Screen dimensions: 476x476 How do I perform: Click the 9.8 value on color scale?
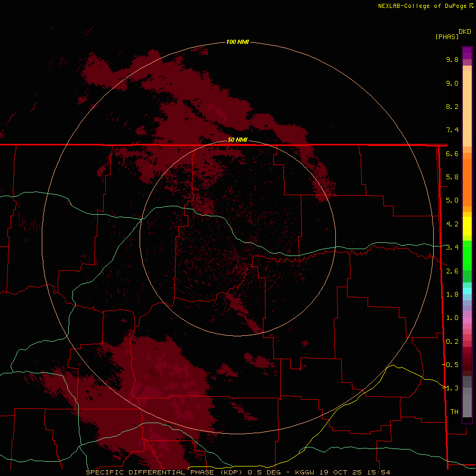pos(452,59)
